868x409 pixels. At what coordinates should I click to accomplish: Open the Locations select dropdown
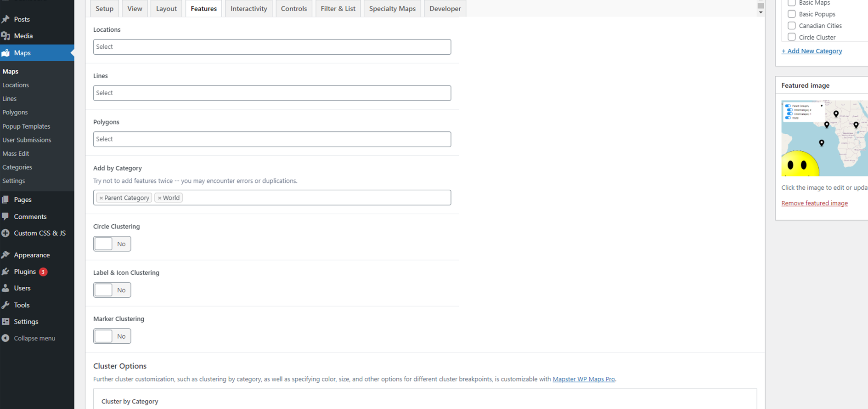coord(272,47)
